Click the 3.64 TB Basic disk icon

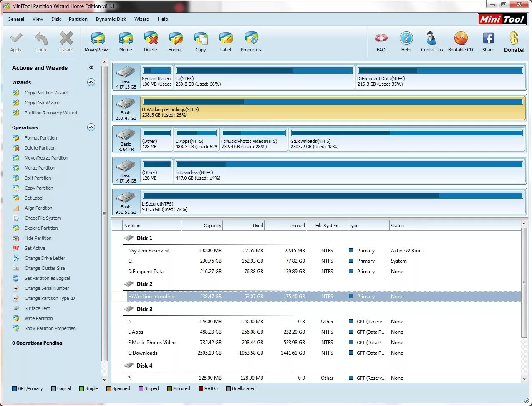pyautogui.click(x=126, y=135)
